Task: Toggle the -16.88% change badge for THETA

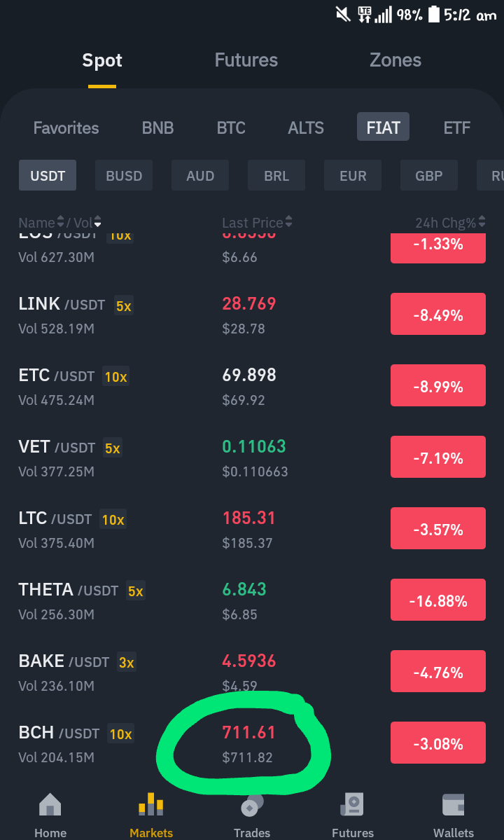Action: tap(438, 600)
